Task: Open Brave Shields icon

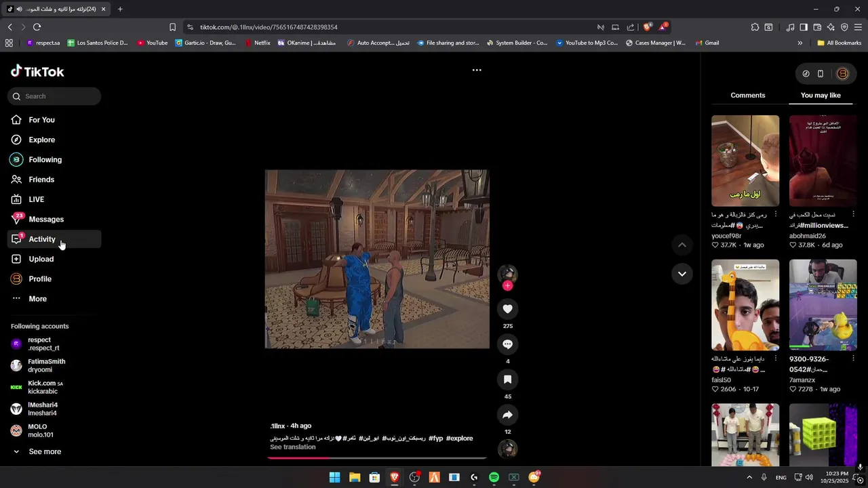Action: [x=648, y=27]
